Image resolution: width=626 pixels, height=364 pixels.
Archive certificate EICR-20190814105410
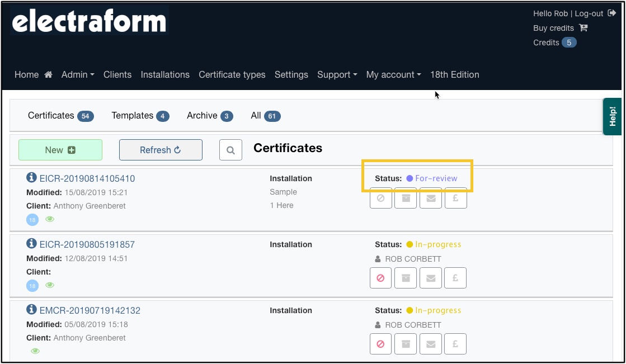[x=406, y=198]
